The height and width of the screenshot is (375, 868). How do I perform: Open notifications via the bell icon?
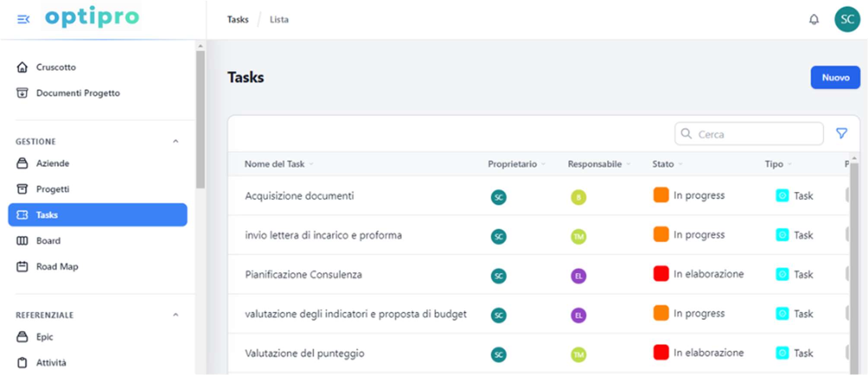tap(814, 19)
